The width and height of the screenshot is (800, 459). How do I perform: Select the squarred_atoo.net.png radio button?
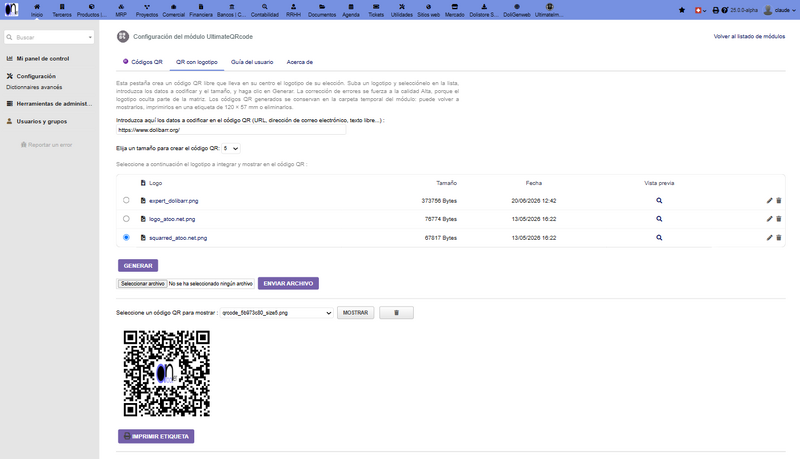tap(126, 237)
